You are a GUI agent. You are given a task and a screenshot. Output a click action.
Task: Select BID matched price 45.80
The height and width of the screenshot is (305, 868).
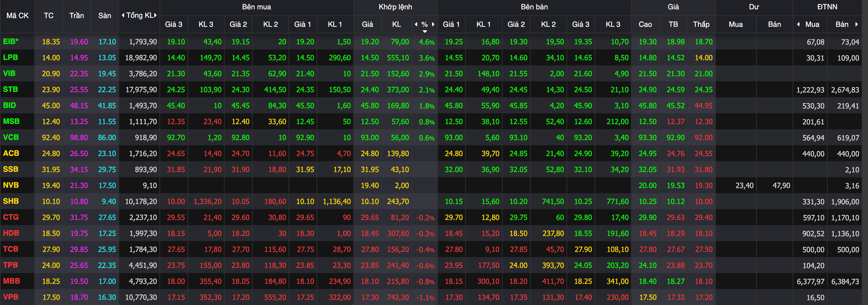(x=370, y=105)
